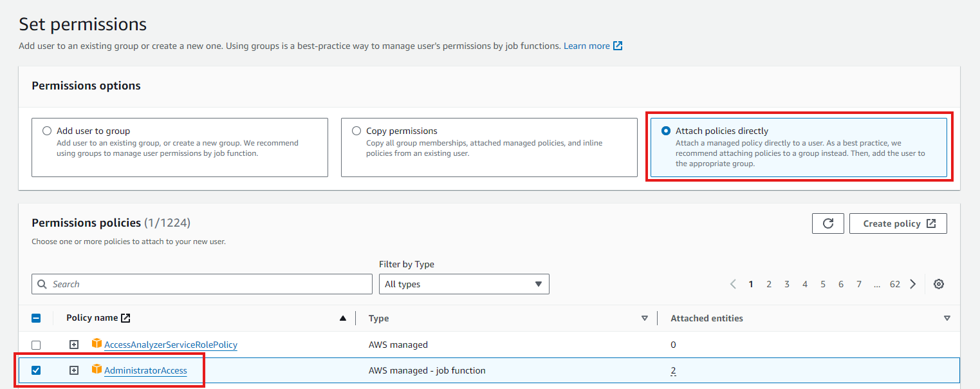Click the previous page arrow

(733, 284)
